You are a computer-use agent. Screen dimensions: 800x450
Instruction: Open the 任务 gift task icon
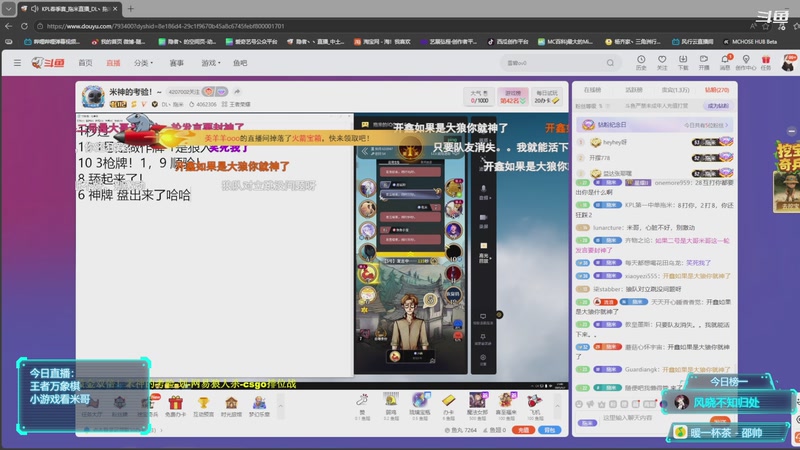click(766, 62)
